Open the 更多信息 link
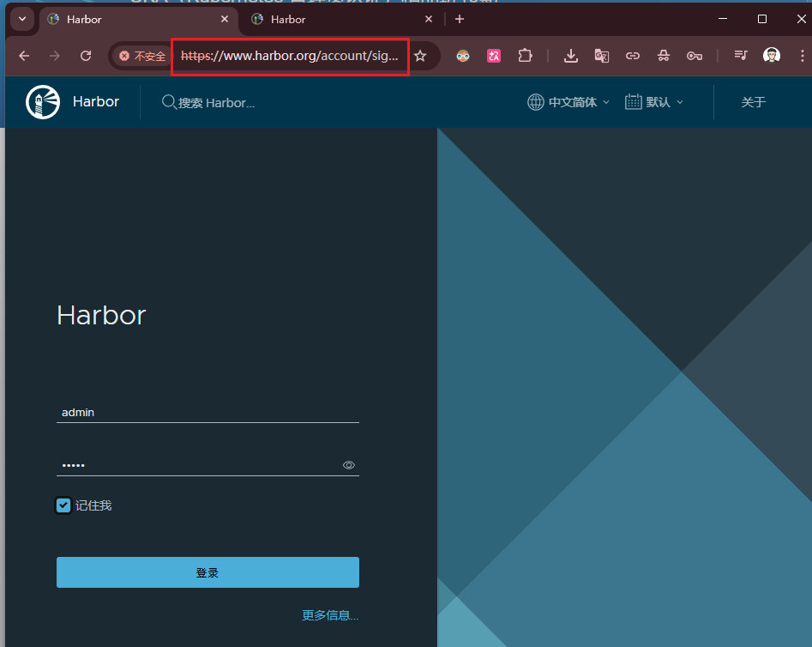This screenshot has width=812, height=647. pos(330,615)
